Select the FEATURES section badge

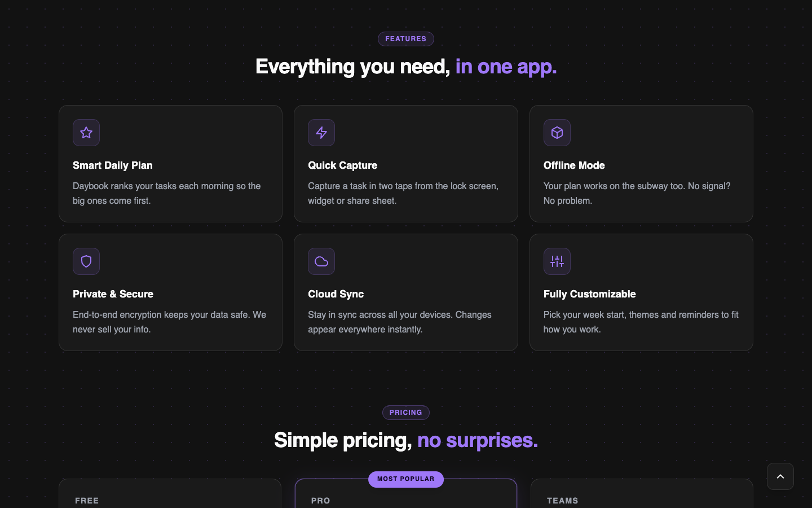(406, 39)
